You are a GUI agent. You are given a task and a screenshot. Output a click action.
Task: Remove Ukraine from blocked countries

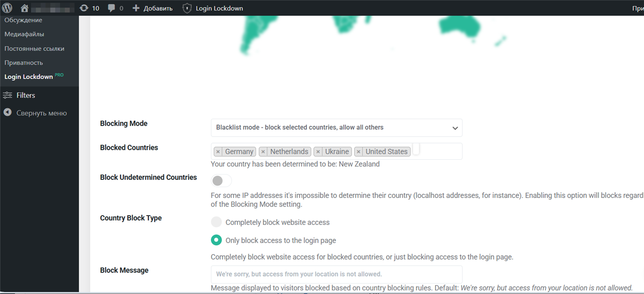(x=318, y=152)
